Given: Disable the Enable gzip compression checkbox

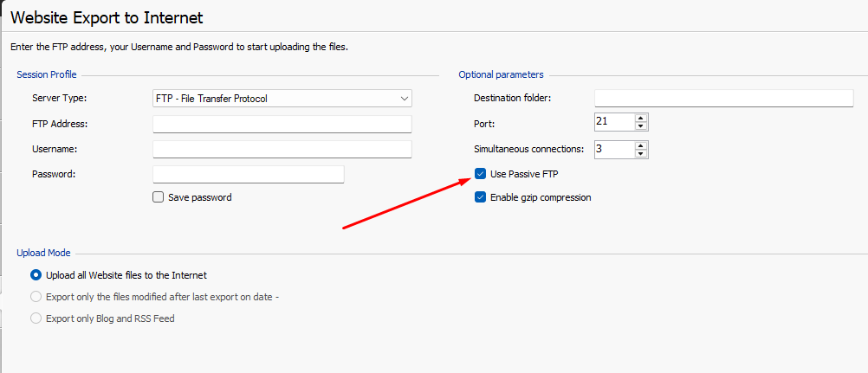Looking at the screenshot, I should pyautogui.click(x=481, y=197).
